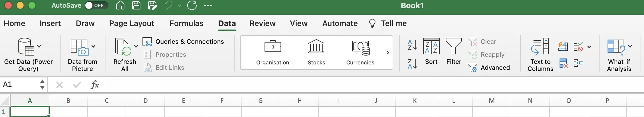
Task: Click the Refresh All icon
Action: pyautogui.click(x=123, y=47)
